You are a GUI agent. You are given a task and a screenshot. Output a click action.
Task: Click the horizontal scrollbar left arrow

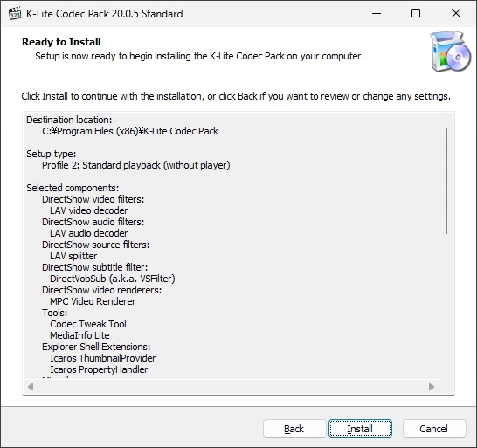[x=30, y=387]
